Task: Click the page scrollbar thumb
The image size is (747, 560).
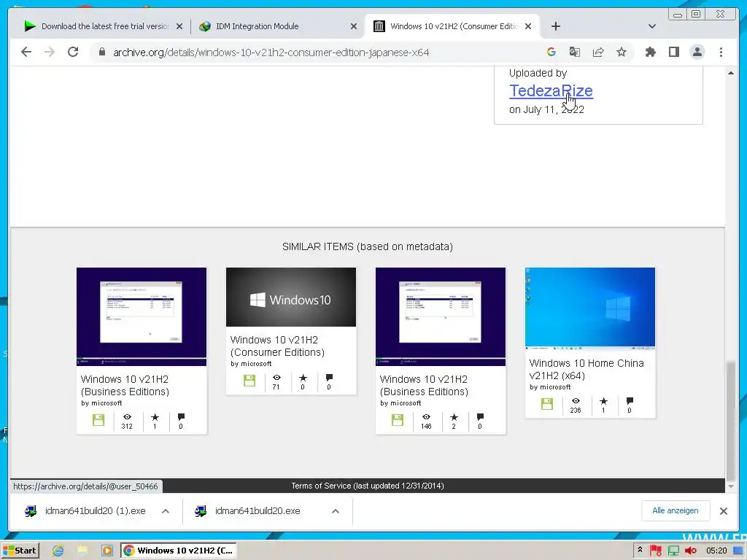Action: pos(730,421)
